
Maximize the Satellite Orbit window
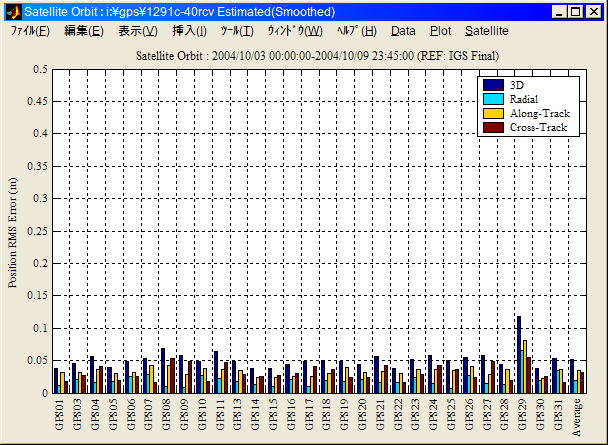click(577, 12)
